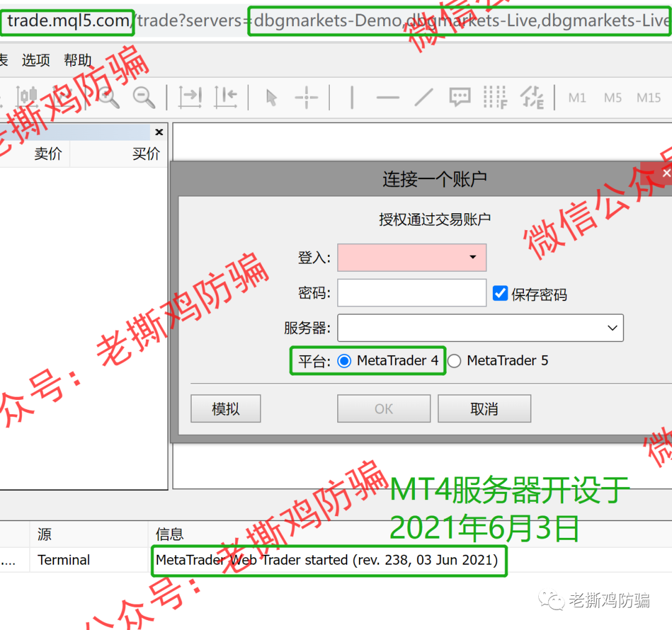Select the equidistant channel tool
The width and height of the screenshot is (672, 630).
click(532, 97)
